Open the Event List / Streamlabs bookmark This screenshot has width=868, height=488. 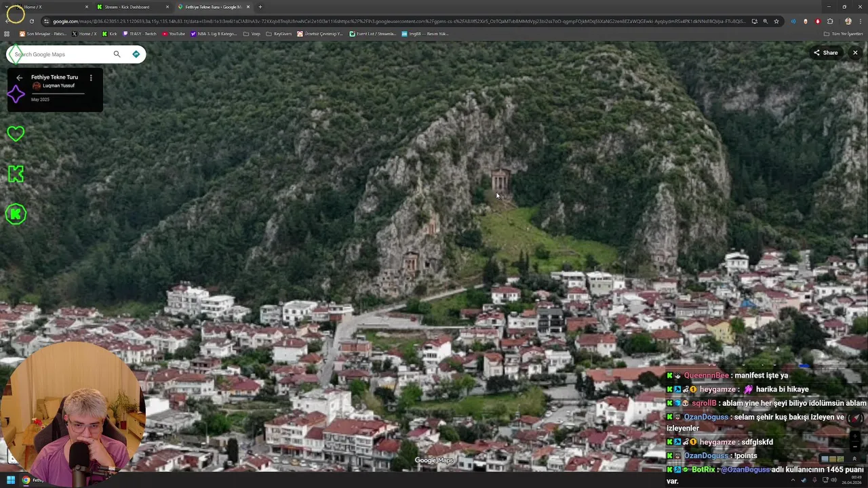click(372, 34)
